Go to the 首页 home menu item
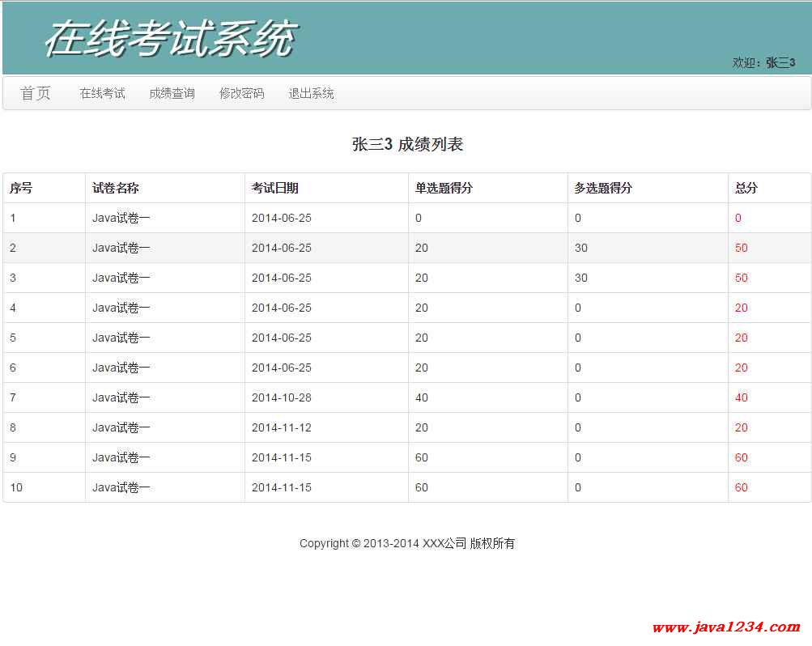The image size is (812, 646). (x=35, y=93)
